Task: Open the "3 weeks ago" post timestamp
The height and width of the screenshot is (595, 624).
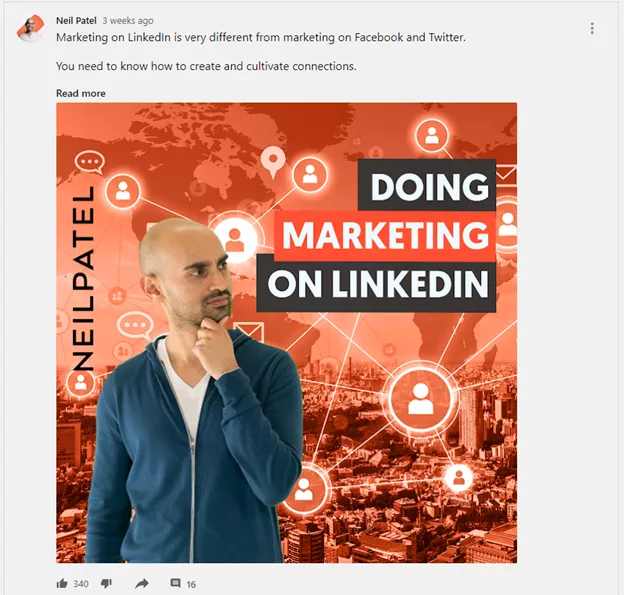Action: coord(128,20)
